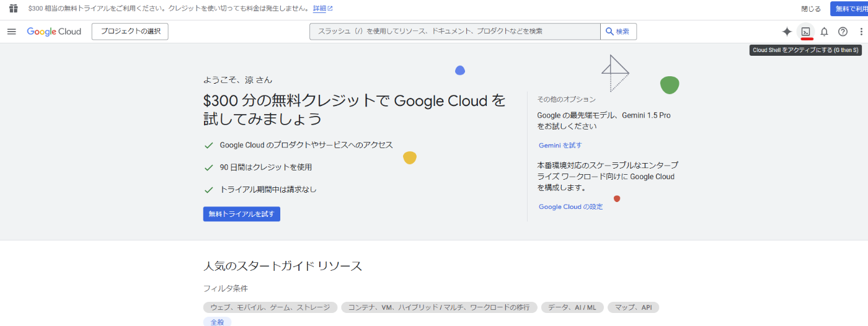This screenshot has height=326, width=868.
Task: Activate Cloud Shell terminal icon
Action: point(806,32)
